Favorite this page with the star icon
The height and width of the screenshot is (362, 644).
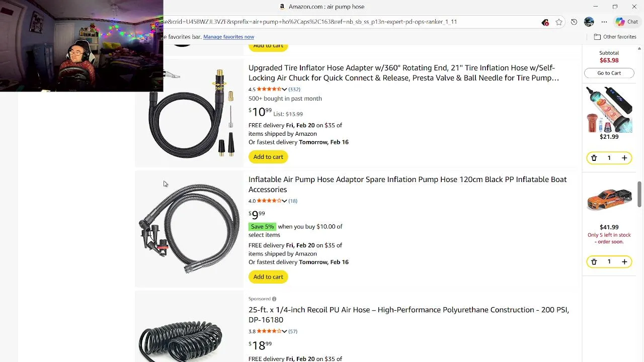tap(559, 22)
